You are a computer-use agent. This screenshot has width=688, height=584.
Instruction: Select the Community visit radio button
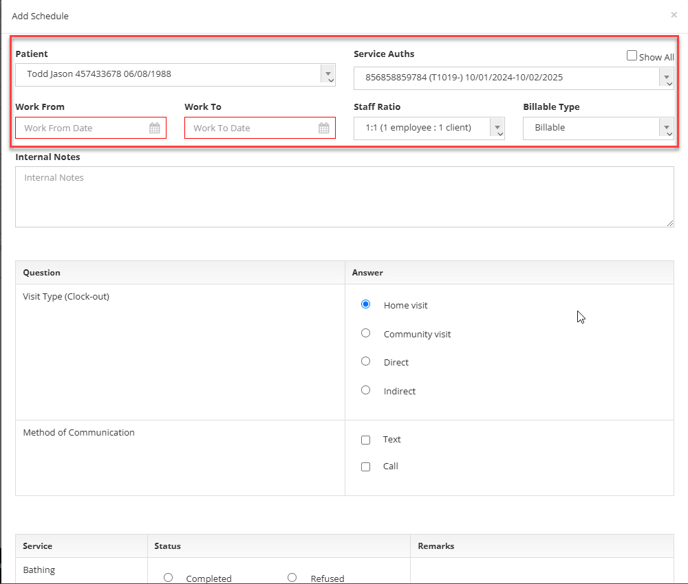(366, 333)
